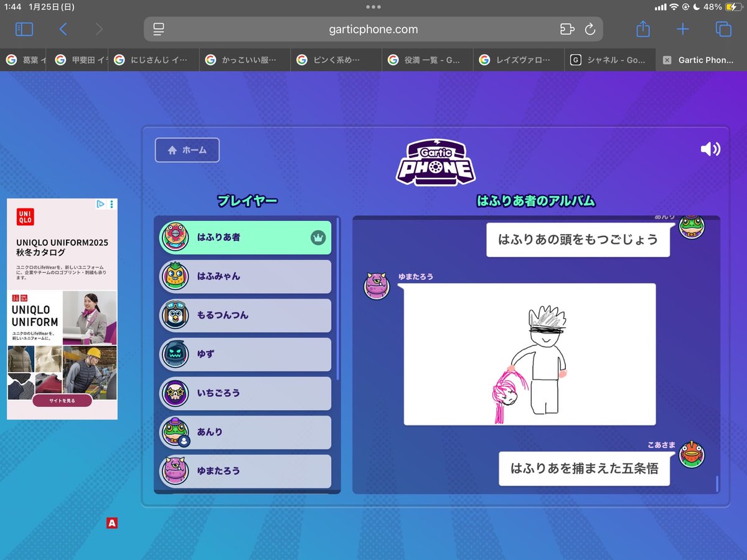Image resolution: width=747 pixels, height=560 pixels.
Task: Click the はふりあの頭をもつごじょう speech bubble
Action: pos(578,240)
